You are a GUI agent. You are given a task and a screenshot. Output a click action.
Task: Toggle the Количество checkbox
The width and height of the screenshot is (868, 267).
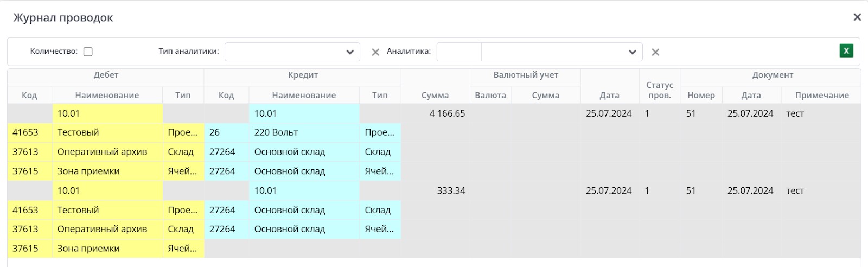(88, 52)
